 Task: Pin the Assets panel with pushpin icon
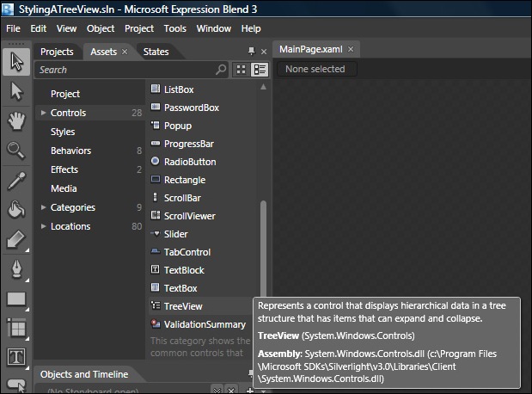(251, 52)
